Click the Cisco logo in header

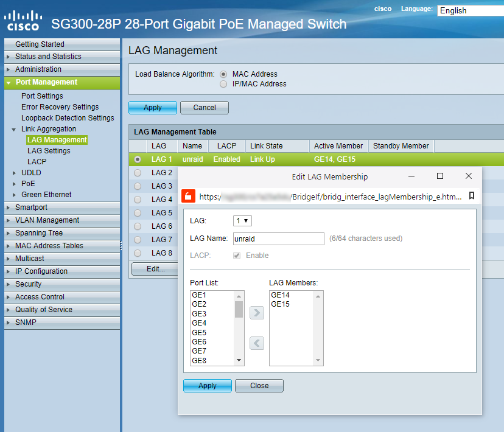(x=23, y=21)
